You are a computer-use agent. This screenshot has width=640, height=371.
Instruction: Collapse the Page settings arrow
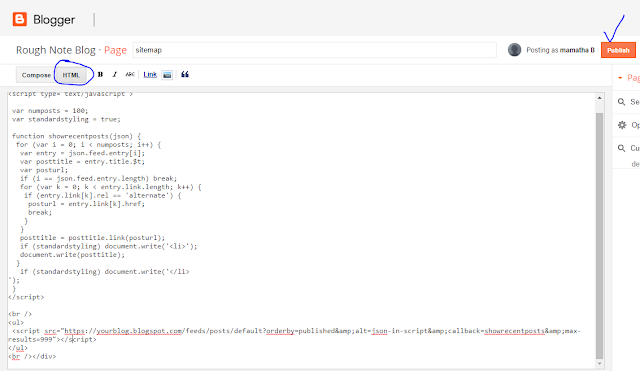(x=620, y=78)
